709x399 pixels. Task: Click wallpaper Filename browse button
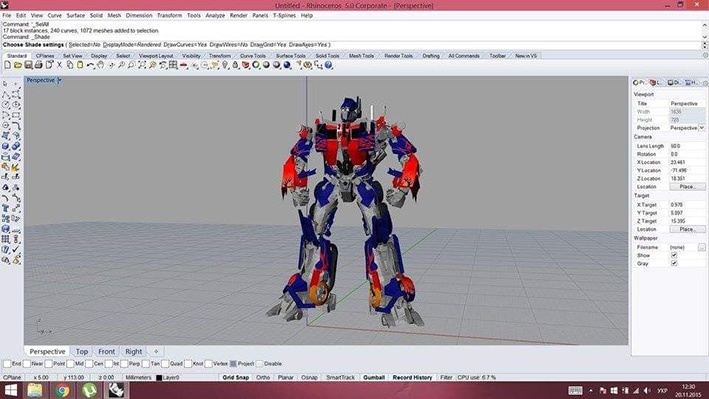(x=701, y=247)
